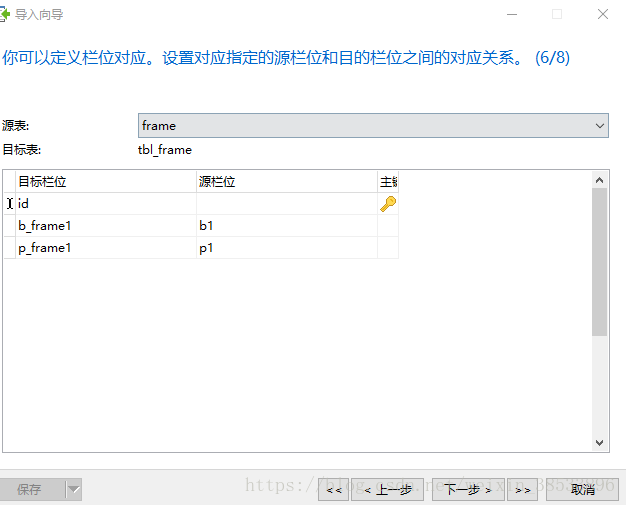The width and height of the screenshot is (626, 505).
Task: Click the vertical scrollbar thumb
Action: tap(599, 262)
